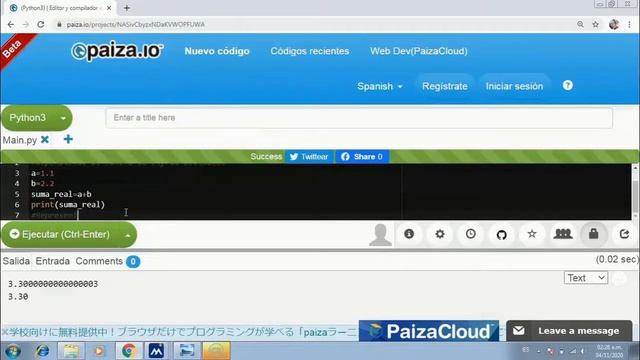The width and height of the screenshot is (640, 360).
Task: Click the paiza.io logo
Action: pyautogui.click(x=117, y=51)
